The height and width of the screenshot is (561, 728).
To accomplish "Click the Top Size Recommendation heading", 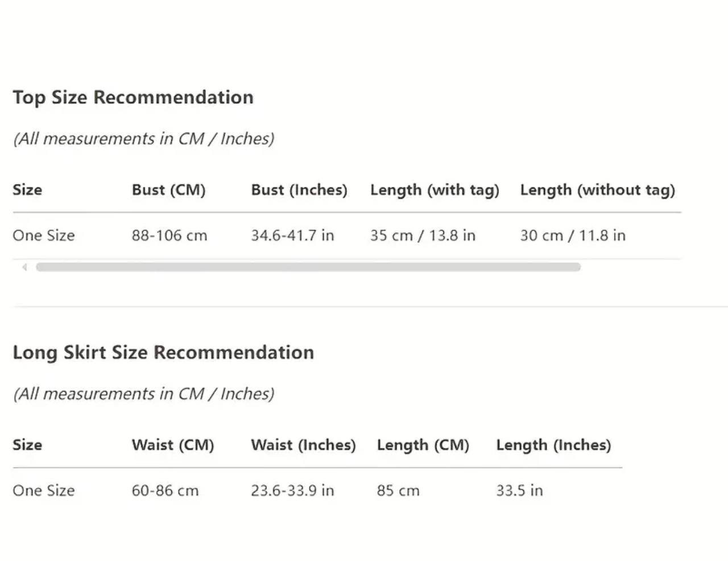I will pos(133,97).
